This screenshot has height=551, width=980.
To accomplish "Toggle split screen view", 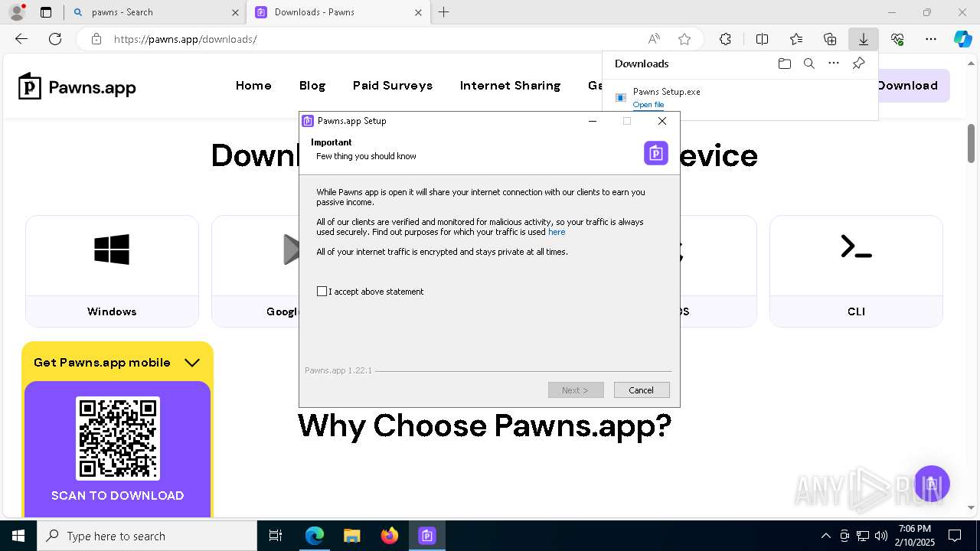I will (762, 39).
